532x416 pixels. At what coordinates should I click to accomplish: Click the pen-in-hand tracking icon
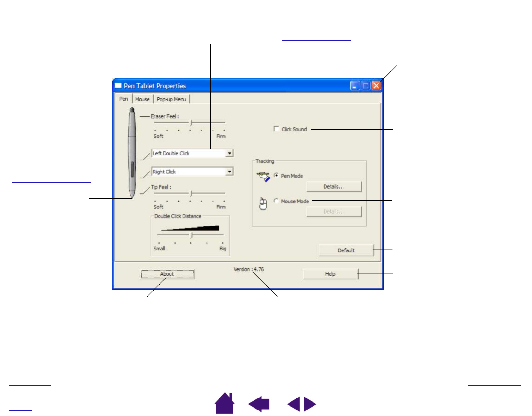point(263,177)
